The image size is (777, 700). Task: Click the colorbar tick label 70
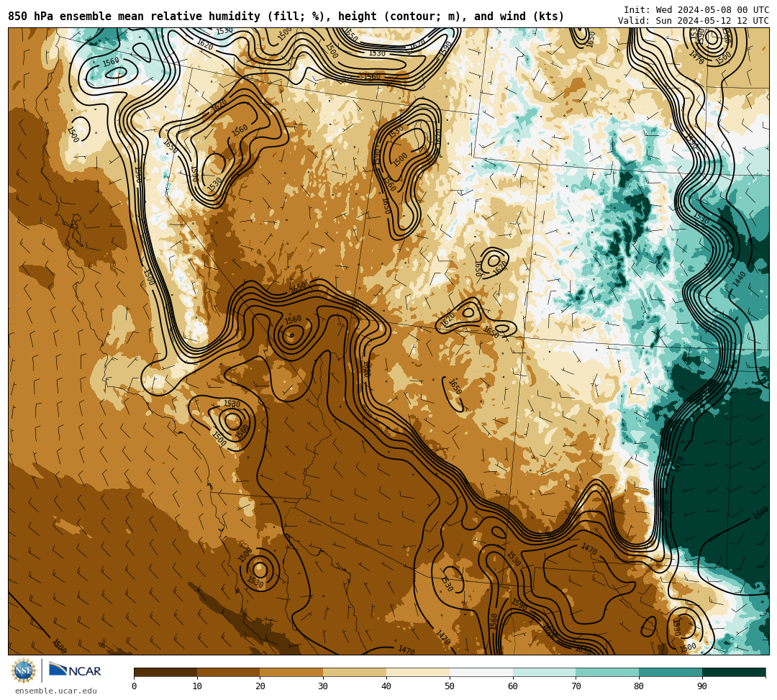point(576,686)
